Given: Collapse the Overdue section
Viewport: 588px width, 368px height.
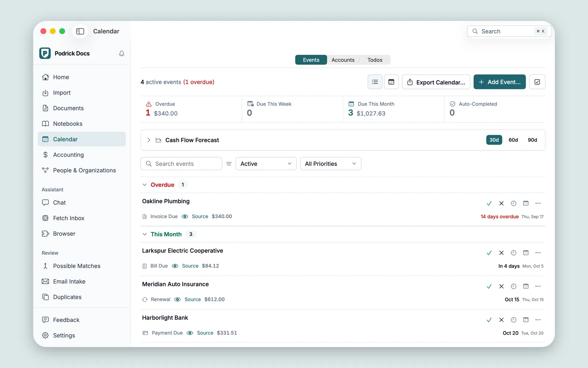Looking at the screenshot, I should 144,185.
